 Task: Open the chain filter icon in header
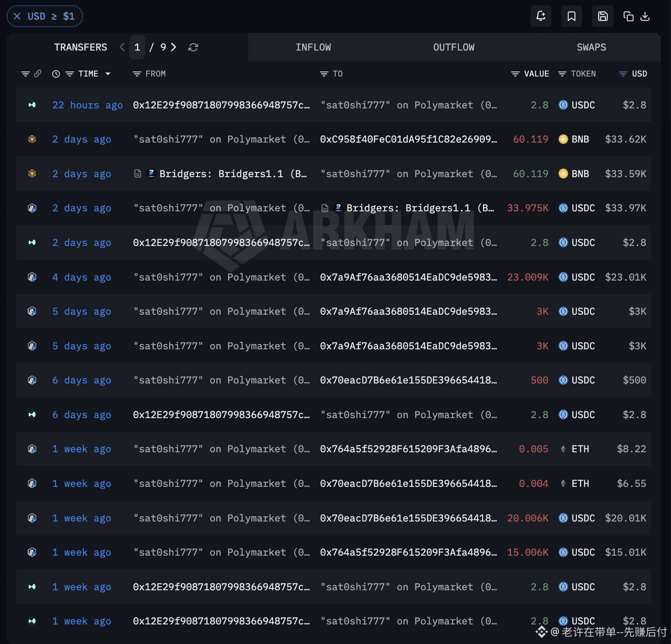click(x=25, y=74)
